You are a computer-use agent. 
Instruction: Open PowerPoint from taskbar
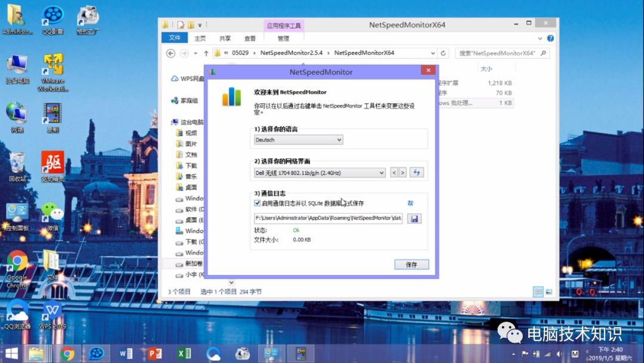pyautogui.click(x=154, y=353)
